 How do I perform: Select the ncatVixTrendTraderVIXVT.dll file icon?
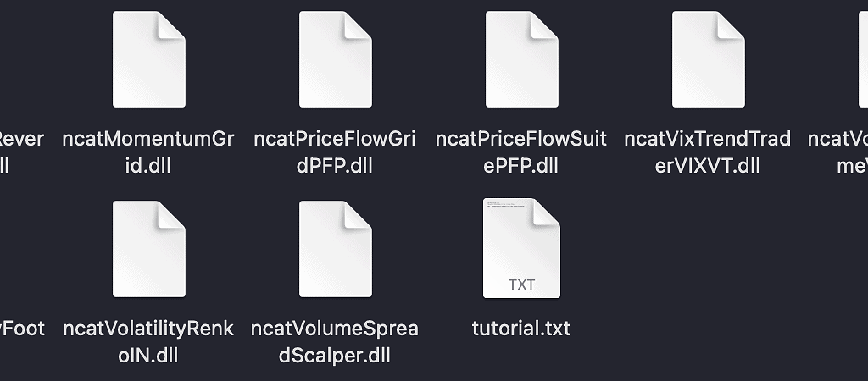(x=709, y=59)
